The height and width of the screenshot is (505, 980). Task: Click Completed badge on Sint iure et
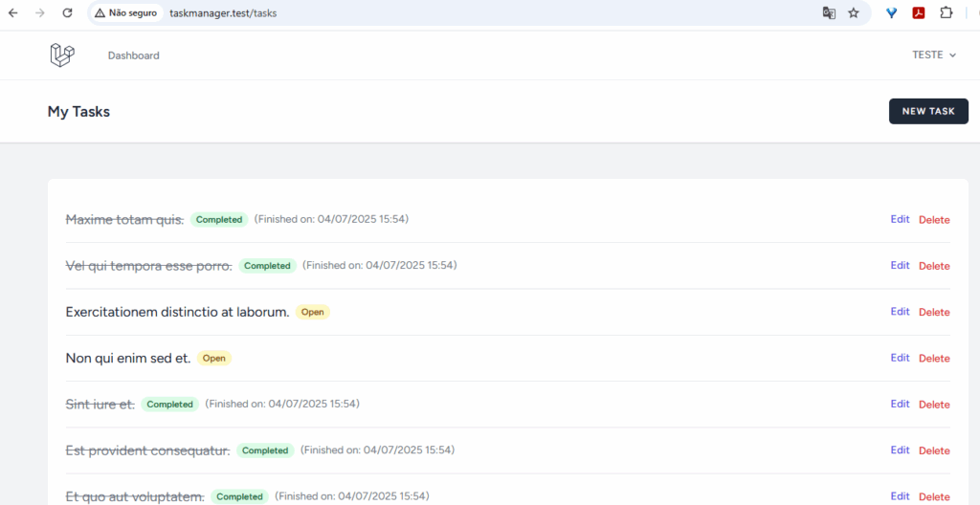[170, 405]
